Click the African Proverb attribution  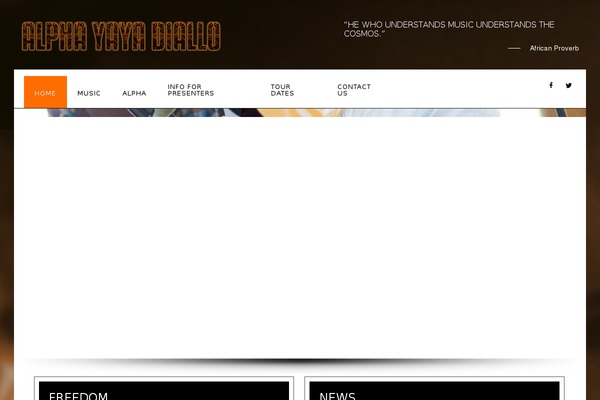click(x=554, y=48)
